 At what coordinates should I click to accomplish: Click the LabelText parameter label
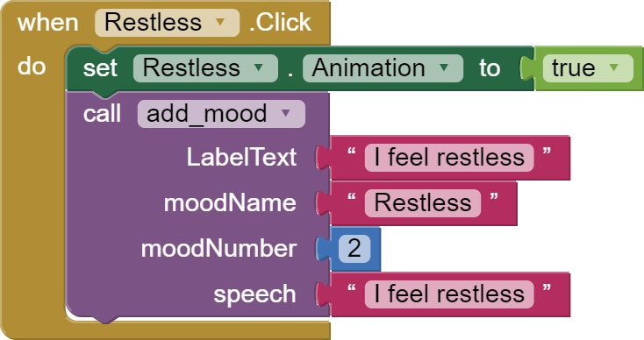tap(241, 158)
